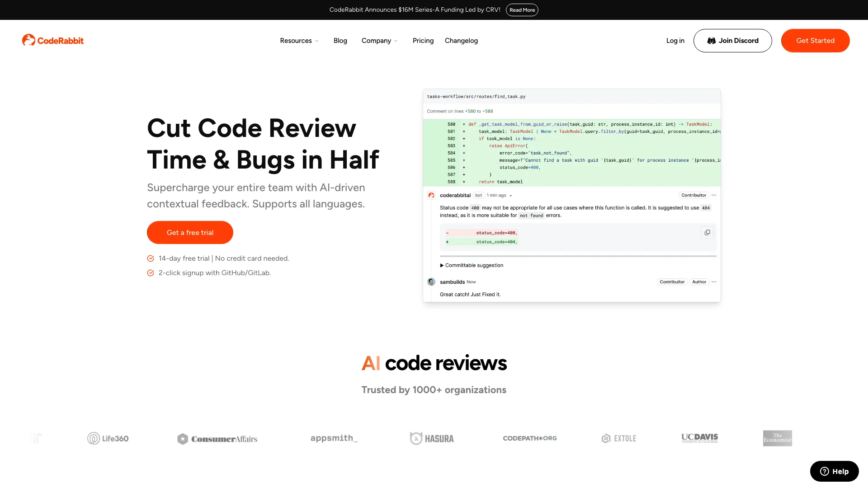The height and width of the screenshot is (488, 868).
Task: Expand the Company dropdown menu
Action: tap(380, 41)
